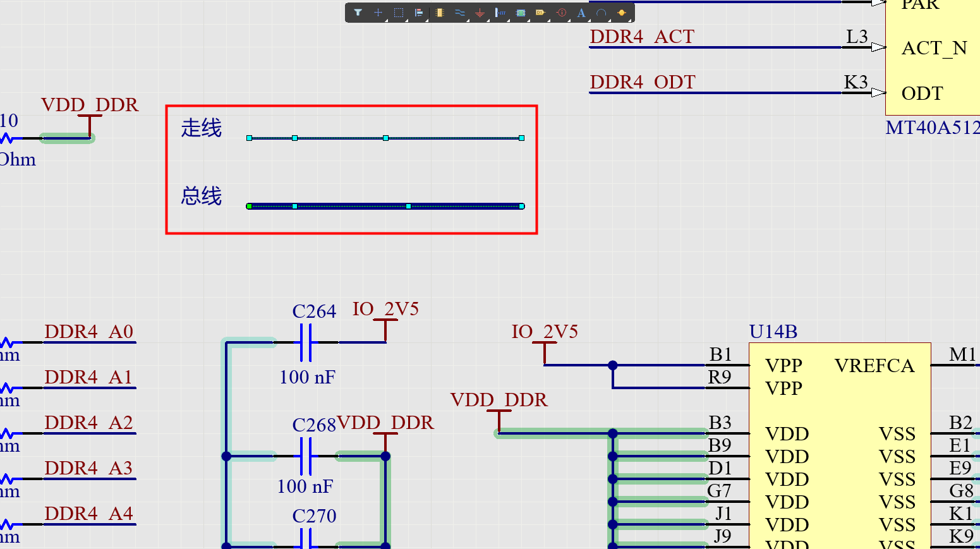Click the align objects icon

418,13
